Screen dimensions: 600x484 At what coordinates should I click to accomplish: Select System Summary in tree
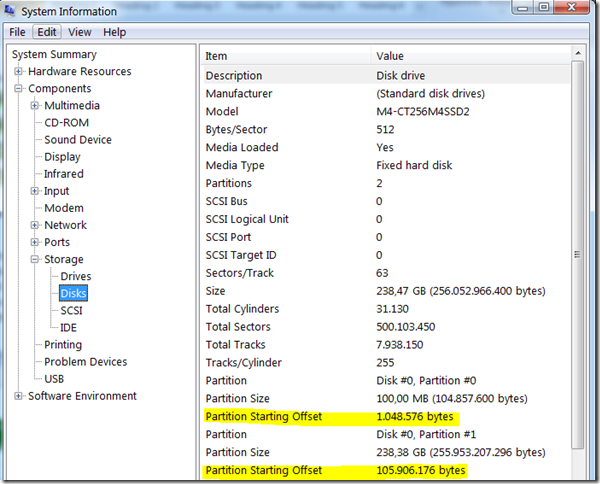54,55
